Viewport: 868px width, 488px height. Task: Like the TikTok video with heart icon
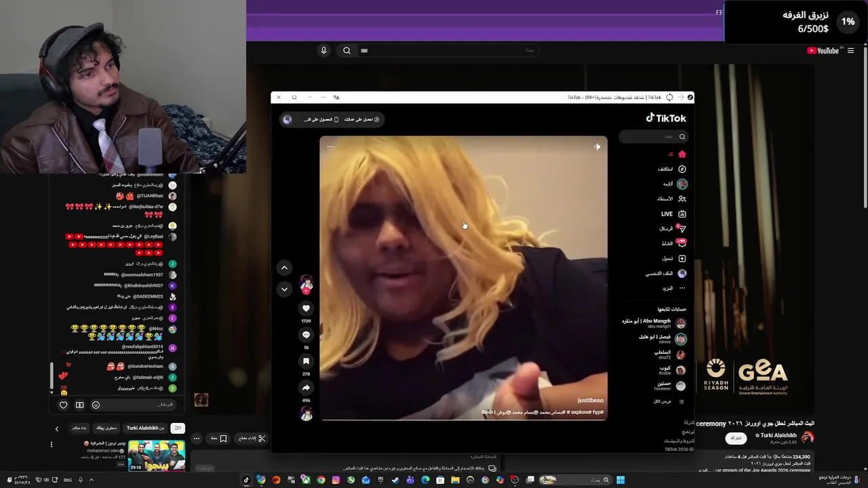point(306,308)
